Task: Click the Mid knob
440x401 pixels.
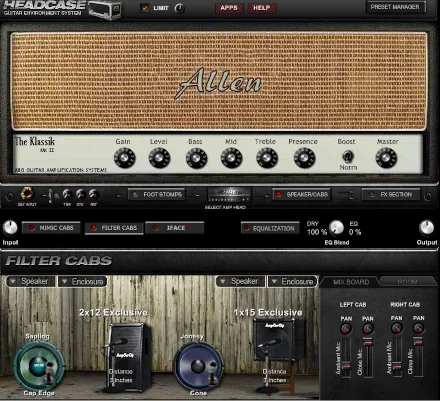Action: pos(231,158)
